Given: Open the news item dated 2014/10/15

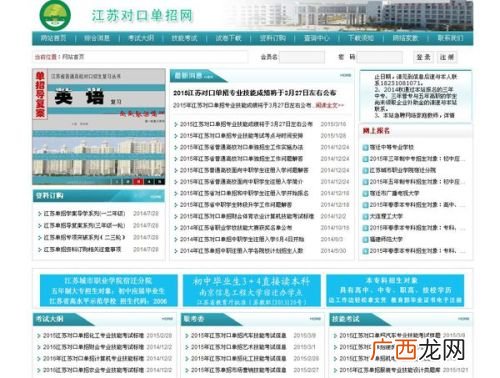Looking at the screenshot, I should pyautogui.click(x=236, y=228).
